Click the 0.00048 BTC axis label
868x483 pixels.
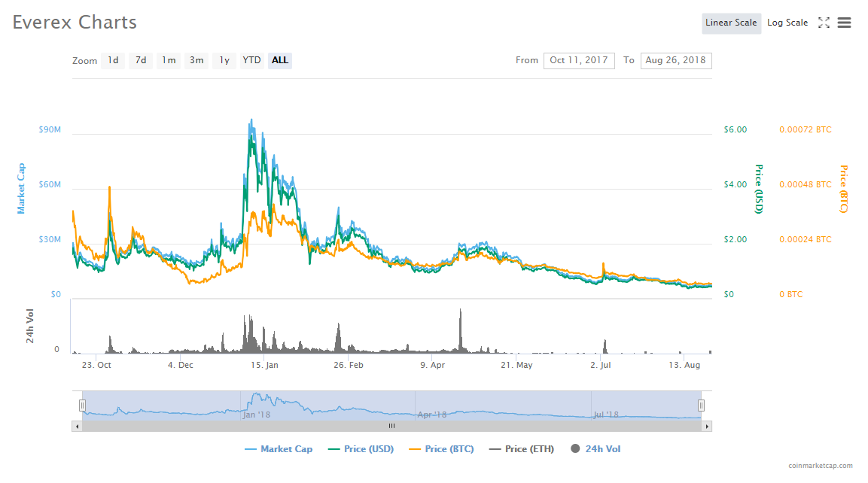(x=806, y=184)
